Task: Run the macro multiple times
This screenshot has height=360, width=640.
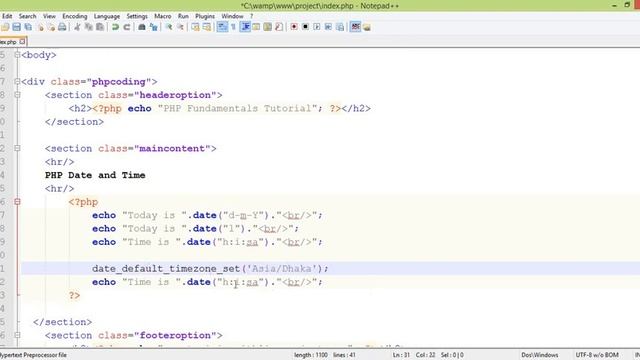Action: (x=328, y=27)
